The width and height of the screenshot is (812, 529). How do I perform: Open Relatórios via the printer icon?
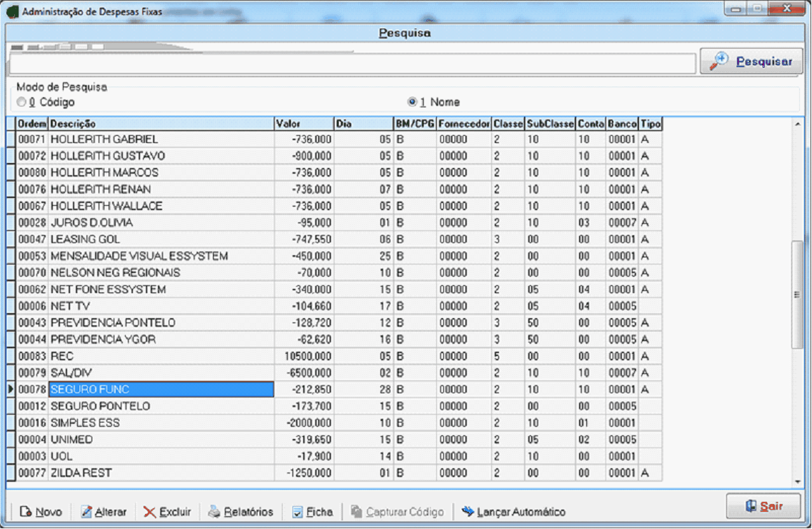point(214,512)
